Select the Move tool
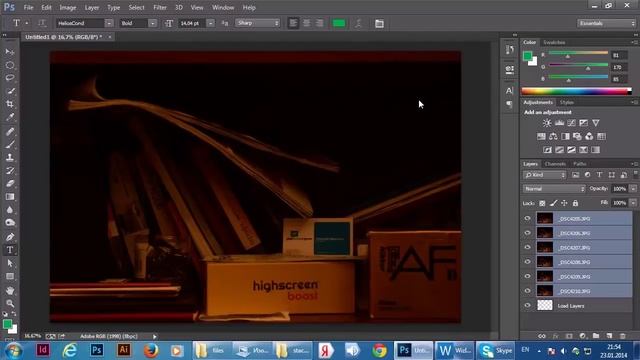The height and width of the screenshot is (360, 640). point(10,52)
